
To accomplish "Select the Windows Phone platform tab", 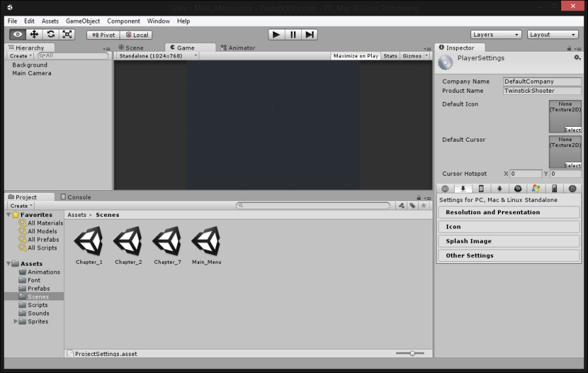I will [x=554, y=189].
